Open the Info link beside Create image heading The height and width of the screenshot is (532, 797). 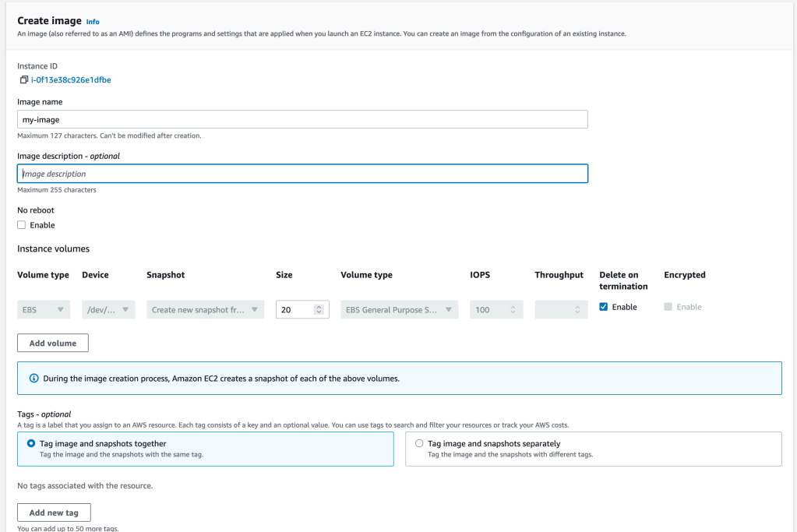[x=92, y=21]
